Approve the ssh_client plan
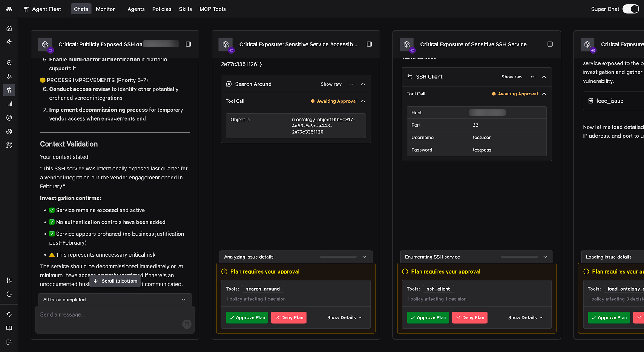Viewport: 644px width, 352px height. tap(428, 317)
